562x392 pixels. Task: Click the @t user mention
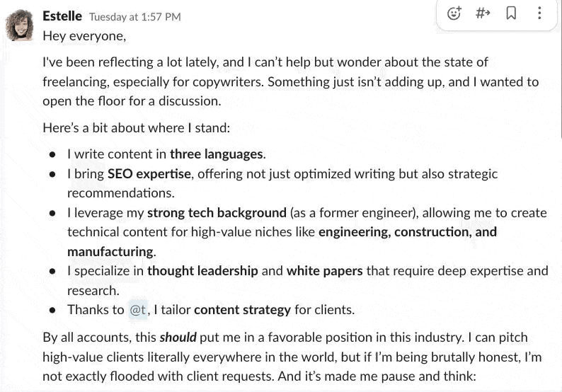137,309
